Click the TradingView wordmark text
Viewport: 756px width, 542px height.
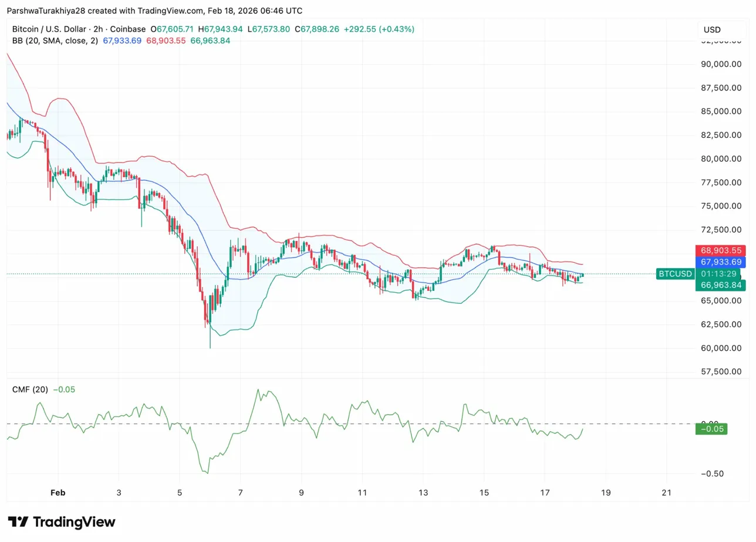coord(74,522)
